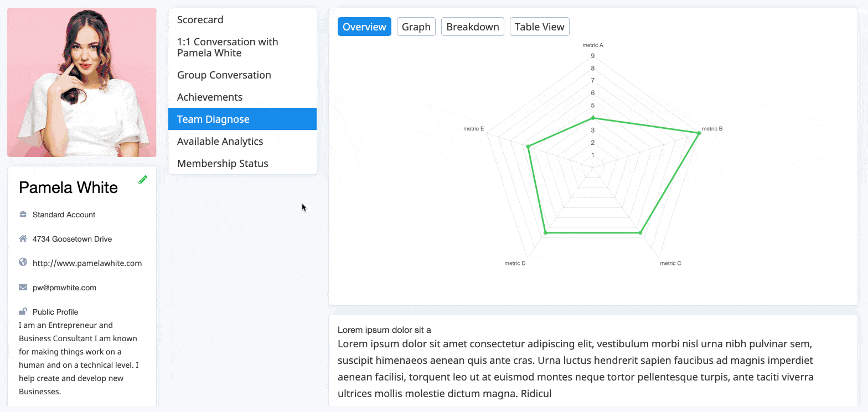Click the metric E data point on radar chart

point(528,147)
